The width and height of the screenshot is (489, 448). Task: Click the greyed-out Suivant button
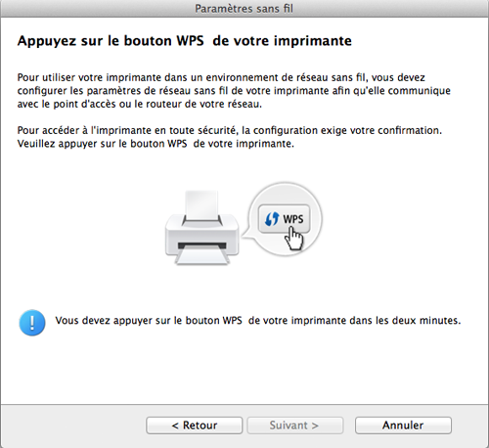[x=294, y=426]
